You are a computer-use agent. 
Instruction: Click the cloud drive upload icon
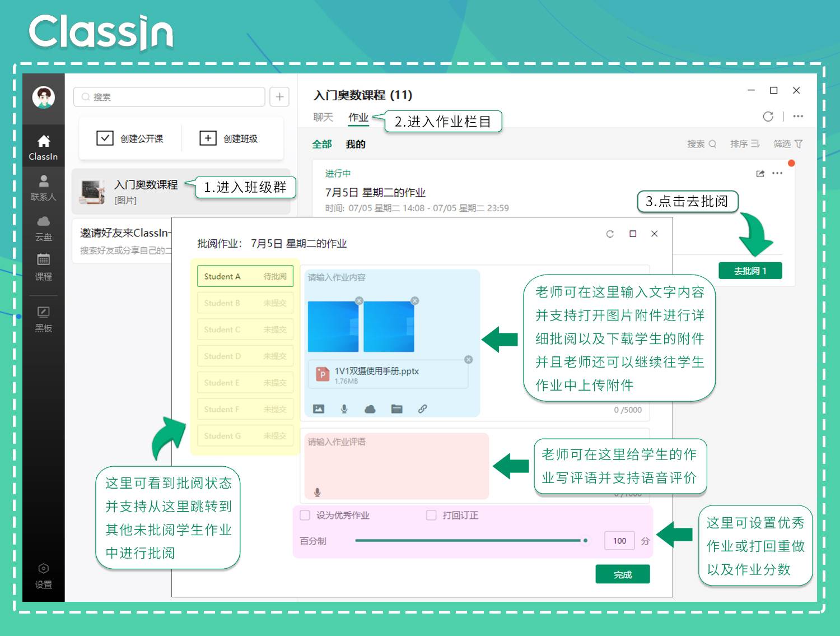coord(370,409)
